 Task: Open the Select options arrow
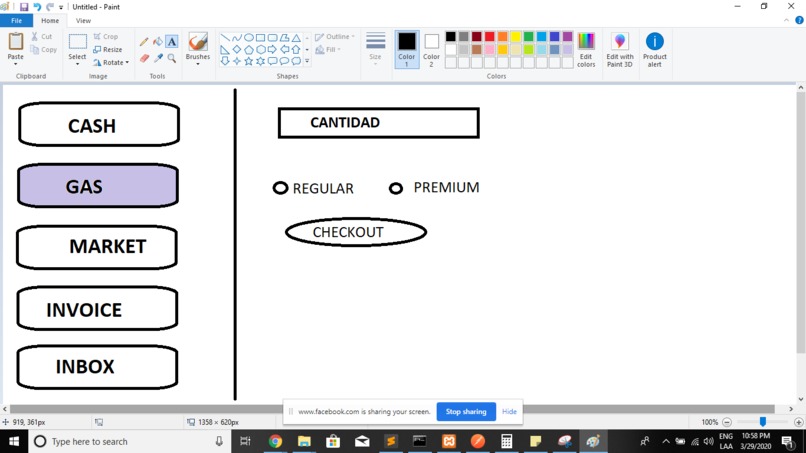pos(78,64)
